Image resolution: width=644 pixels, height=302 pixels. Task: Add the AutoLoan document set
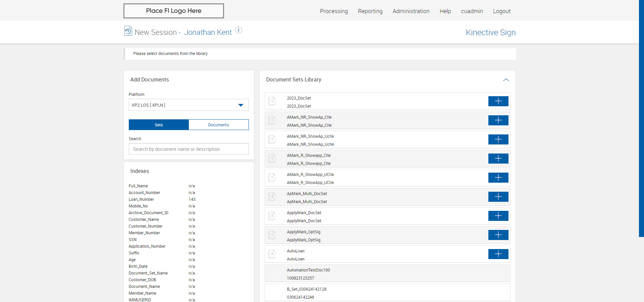tap(498, 254)
